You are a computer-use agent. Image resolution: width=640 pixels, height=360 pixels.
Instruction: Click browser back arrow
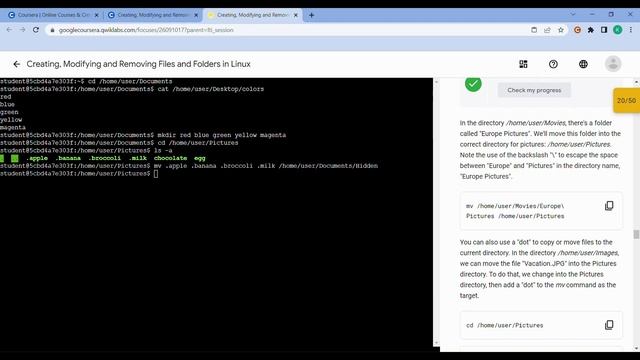(x=9, y=30)
